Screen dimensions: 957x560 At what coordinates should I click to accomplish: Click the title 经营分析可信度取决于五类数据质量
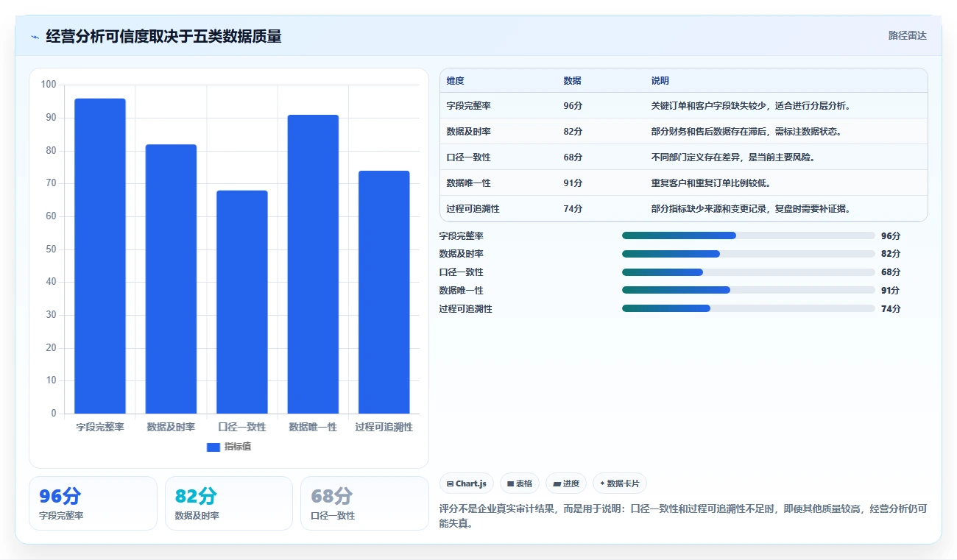point(163,37)
